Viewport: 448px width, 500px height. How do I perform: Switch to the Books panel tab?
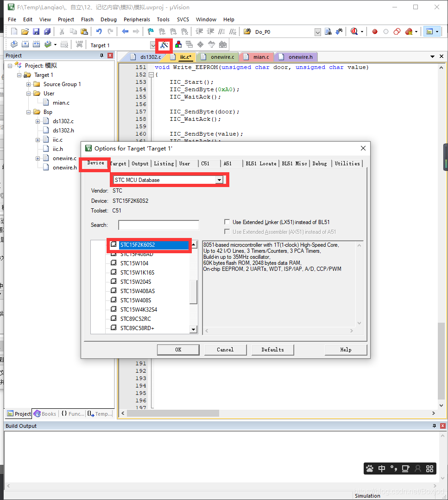point(45,413)
